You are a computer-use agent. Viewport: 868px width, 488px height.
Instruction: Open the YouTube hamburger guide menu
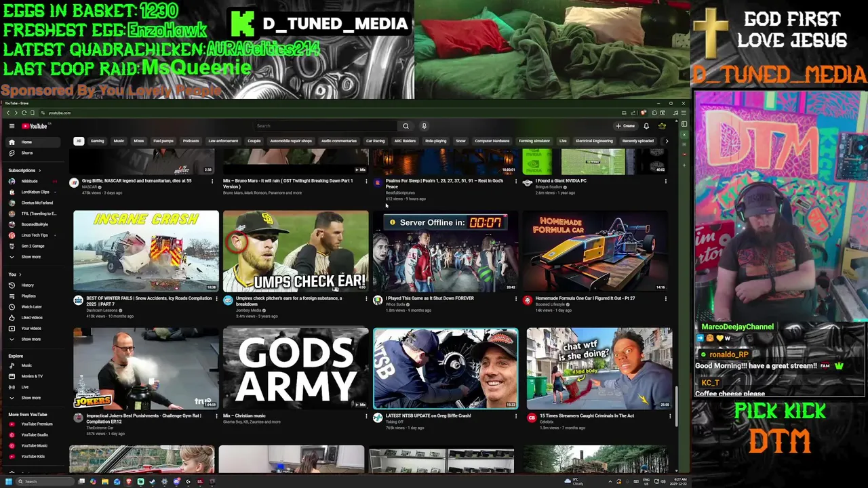[12, 126]
